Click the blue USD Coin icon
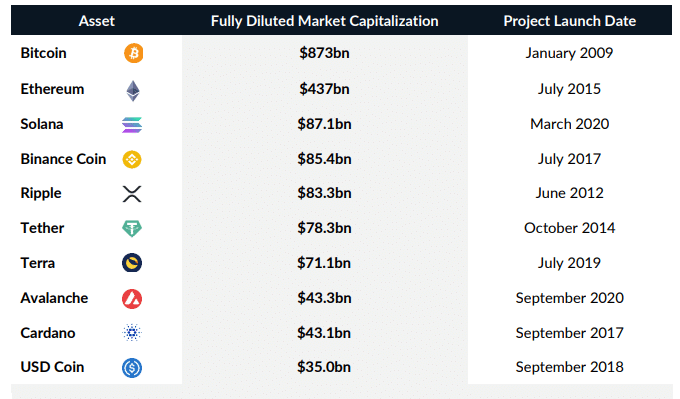The width and height of the screenshot is (680, 399). tap(132, 368)
